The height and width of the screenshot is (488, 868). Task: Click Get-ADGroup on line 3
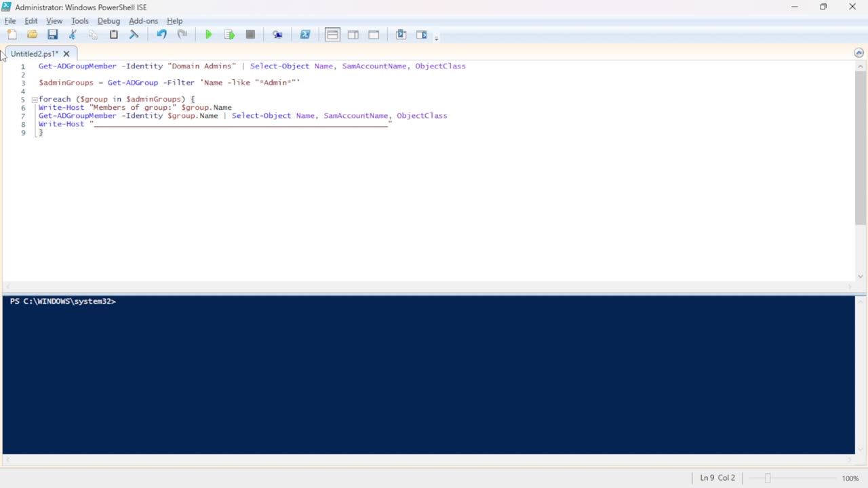pos(133,83)
